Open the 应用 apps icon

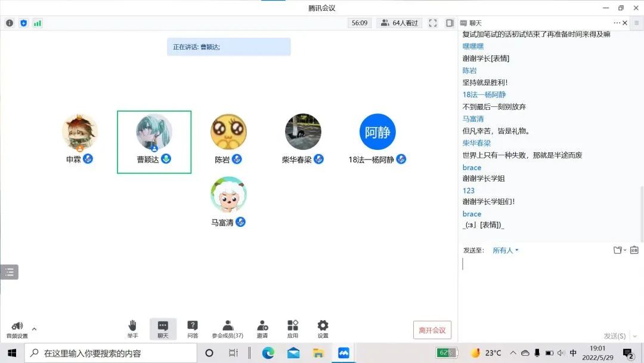293,328
